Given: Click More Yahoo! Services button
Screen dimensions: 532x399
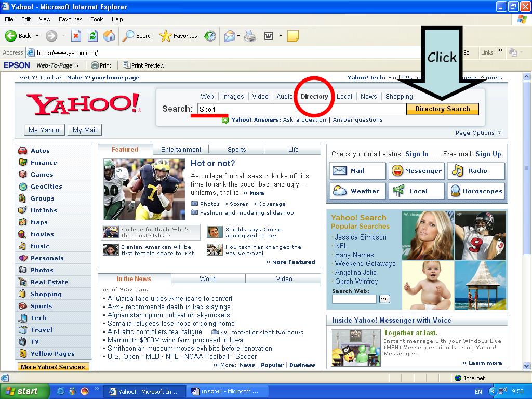Looking at the screenshot, I should pos(53,367).
